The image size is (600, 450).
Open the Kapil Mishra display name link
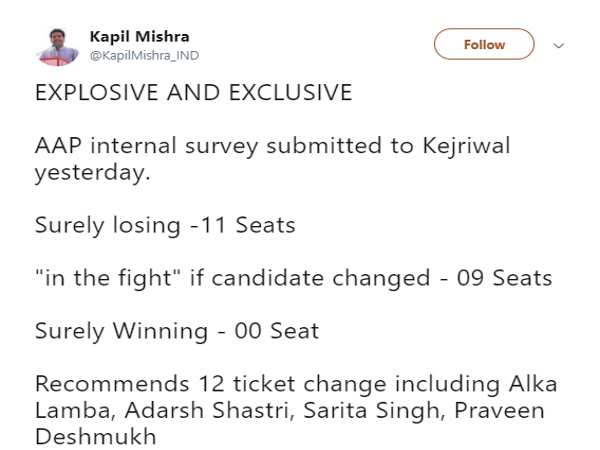(138, 36)
